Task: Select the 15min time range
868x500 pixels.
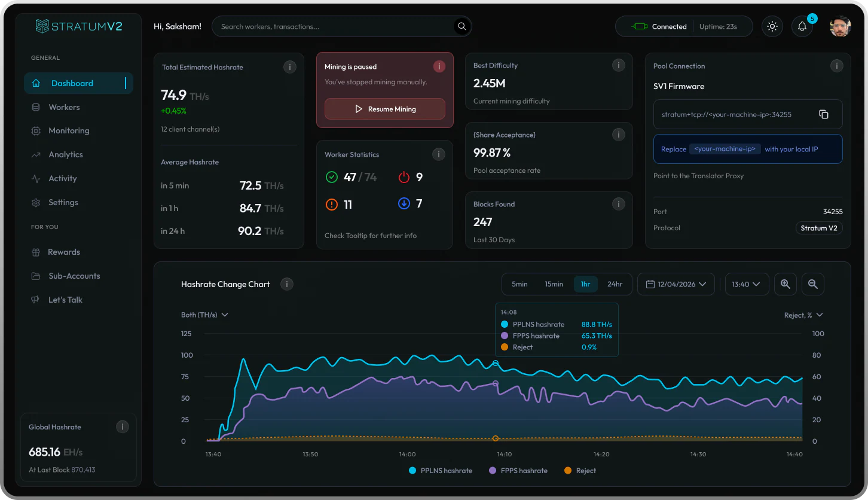Action: coord(554,284)
